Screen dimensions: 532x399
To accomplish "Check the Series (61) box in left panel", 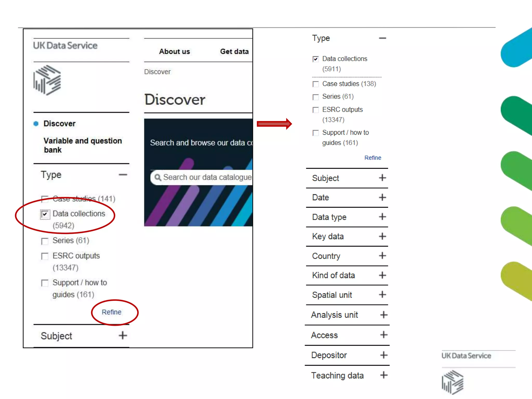I will pos(45,241).
